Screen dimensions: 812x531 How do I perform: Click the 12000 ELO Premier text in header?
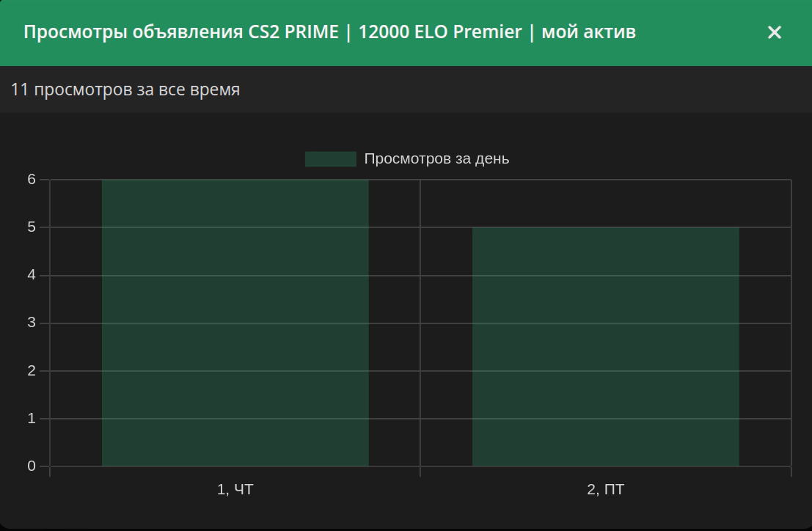pyautogui.click(x=440, y=32)
